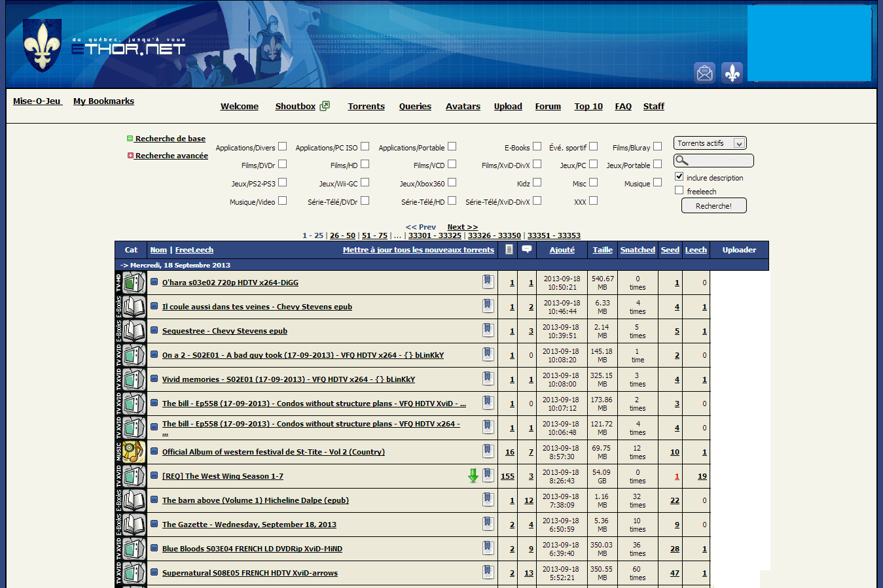Check the Série-Télé/HD category box
The image size is (883, 588).
pos(452,201)
